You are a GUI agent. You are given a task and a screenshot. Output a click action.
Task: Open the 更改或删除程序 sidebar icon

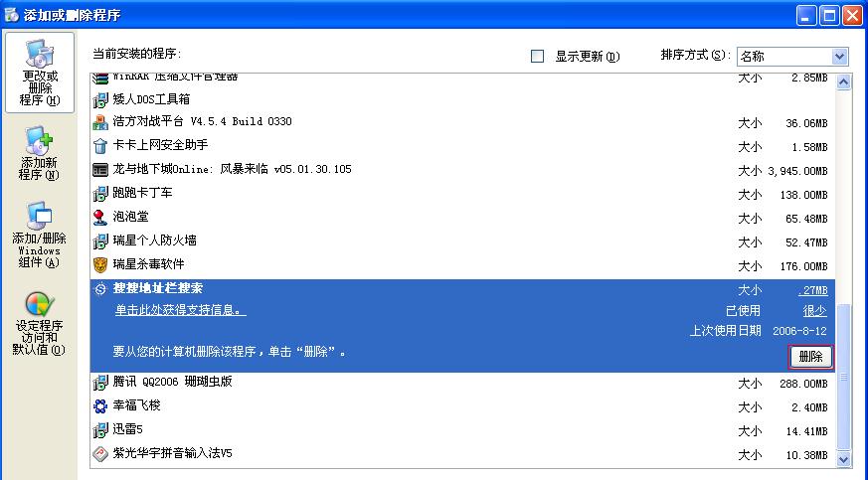[40, 73]
